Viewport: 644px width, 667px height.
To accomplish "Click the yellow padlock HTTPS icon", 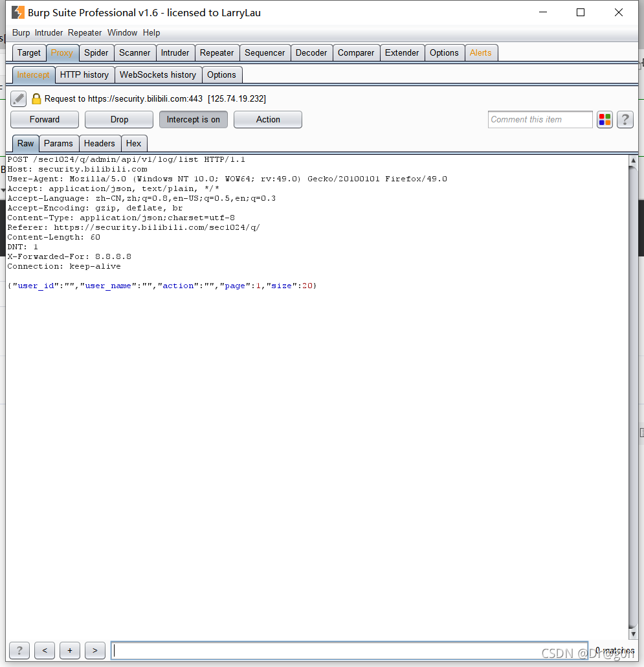I will [36, 98].
